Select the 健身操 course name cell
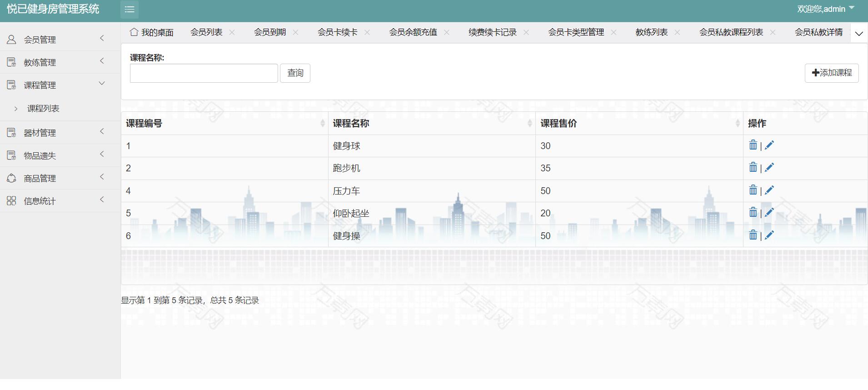868x390 pixels. 432,236
